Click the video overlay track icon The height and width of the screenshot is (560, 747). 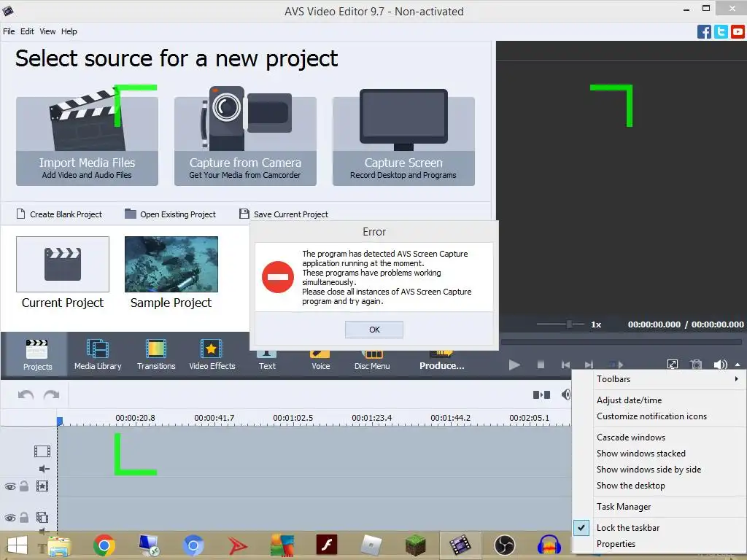pyautogui.click(x=42, y=517)
